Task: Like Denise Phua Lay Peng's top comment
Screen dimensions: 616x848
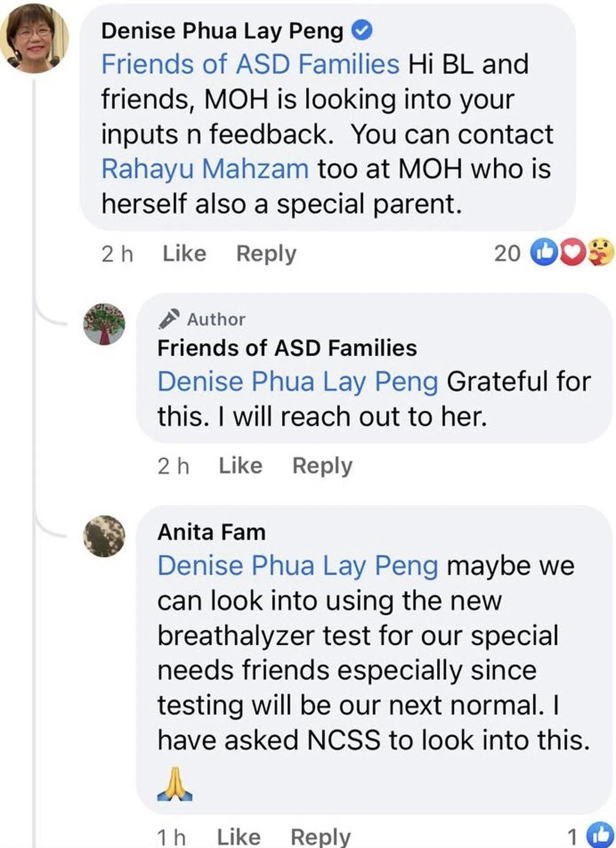Action: 184,254
